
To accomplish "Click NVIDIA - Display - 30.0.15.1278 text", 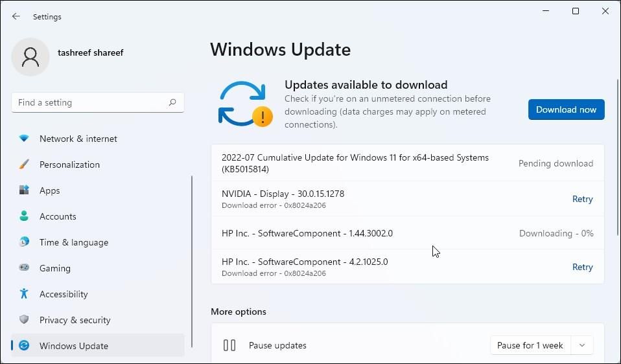I will tap(283, 194).
